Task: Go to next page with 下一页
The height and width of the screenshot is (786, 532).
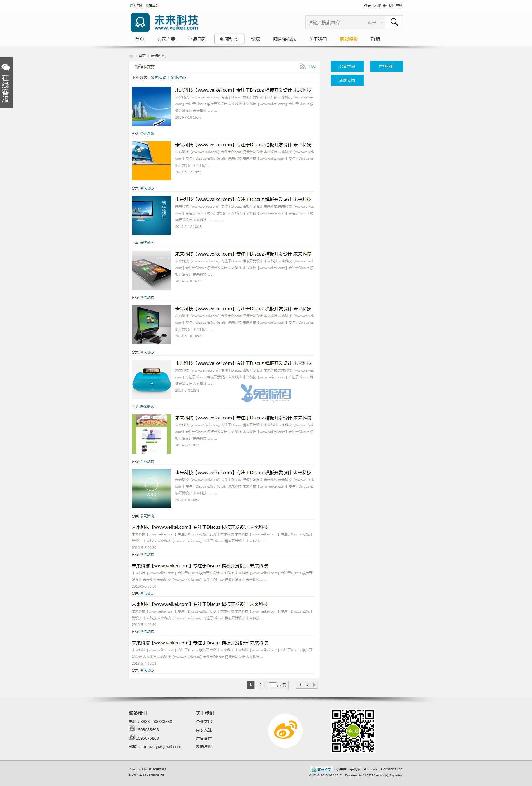Action: (x=306, y=685)
